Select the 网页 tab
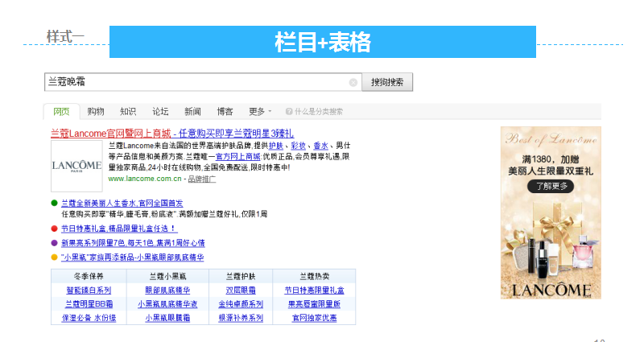The height and width of the screenshot is (342, 644). pos(61,112)
